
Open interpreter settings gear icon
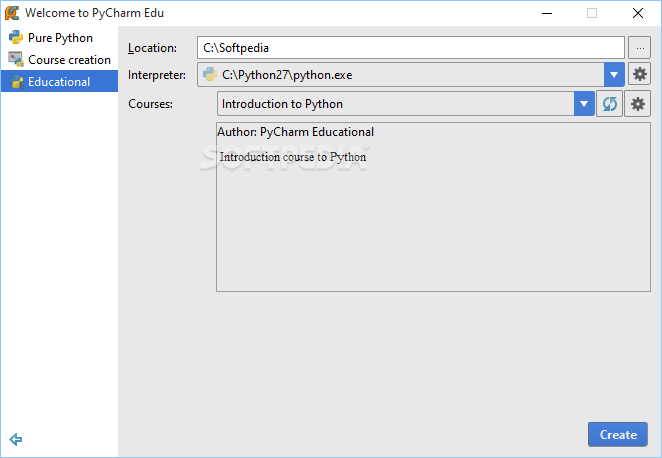[640, 74]
